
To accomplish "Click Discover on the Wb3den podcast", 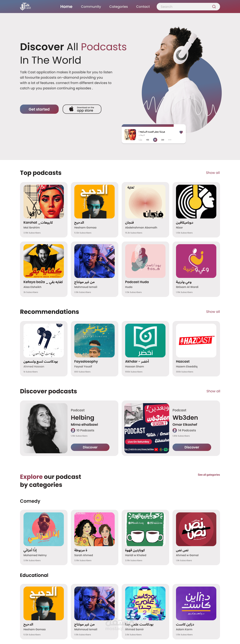I will [x=192, y=447].
